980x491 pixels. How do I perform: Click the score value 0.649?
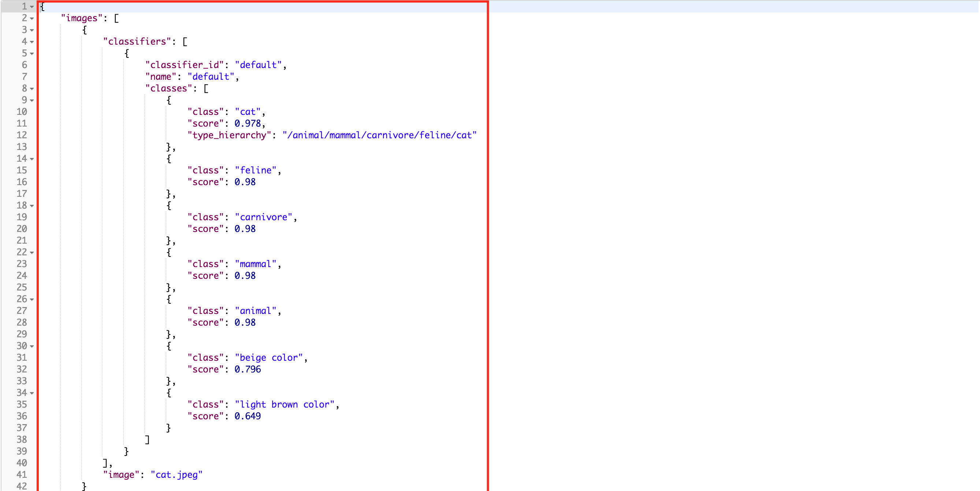tap(248, 416)
